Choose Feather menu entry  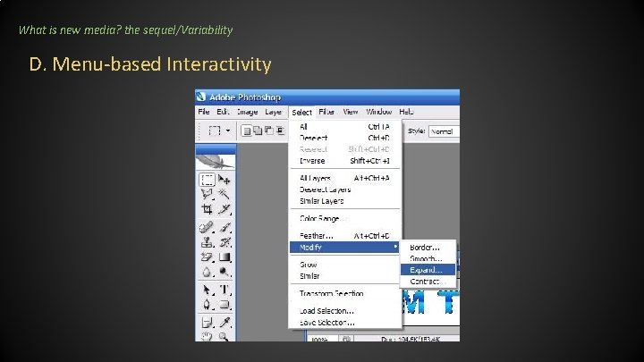[x=344, y=236]
